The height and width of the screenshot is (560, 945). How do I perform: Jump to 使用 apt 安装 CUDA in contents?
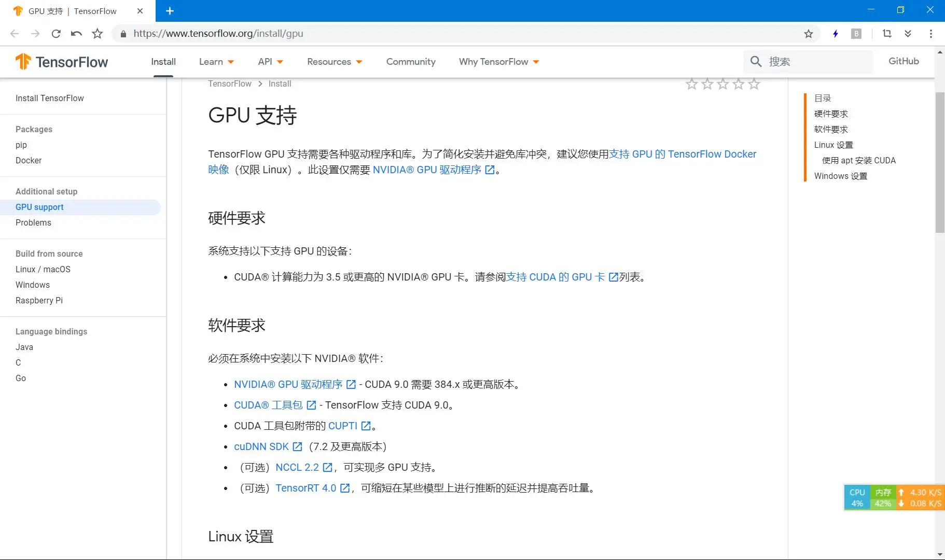(859, 161)
